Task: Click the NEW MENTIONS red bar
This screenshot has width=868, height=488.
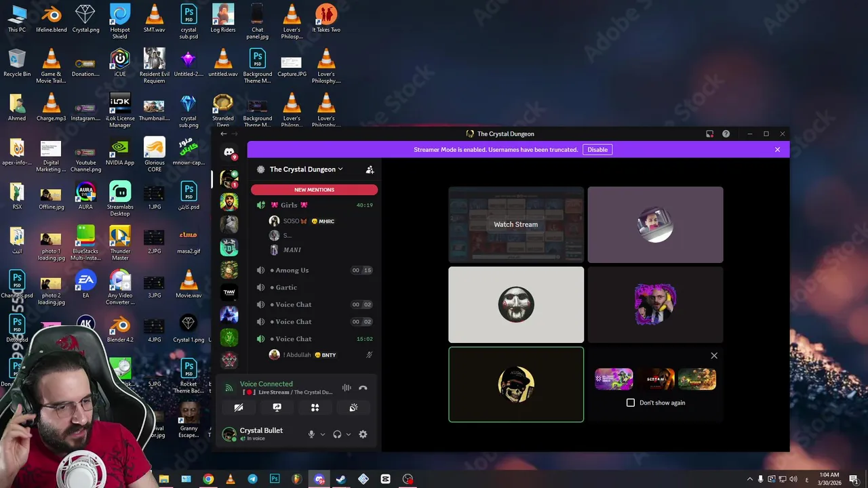Action: (314, 190)
